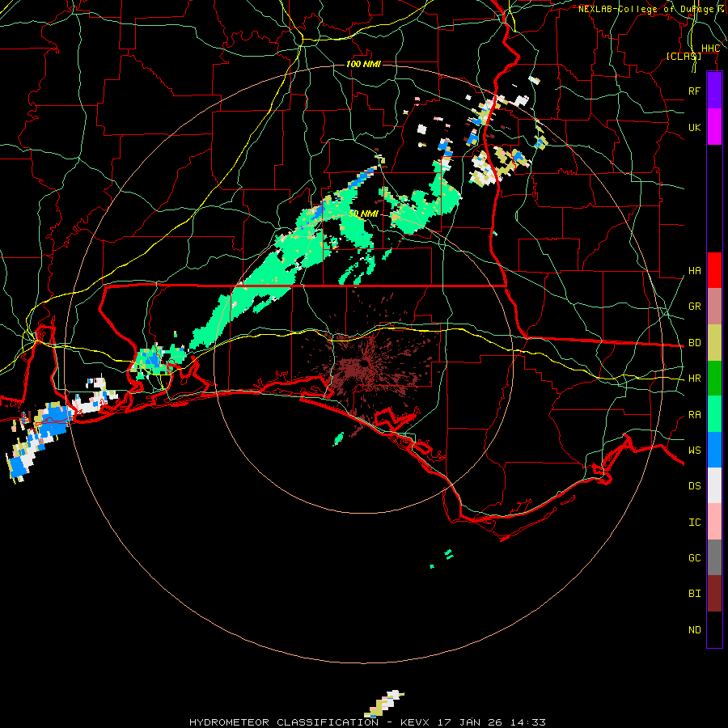Screen dimensions: 728x728
Task: Click the RA light green legend swatch
Action: (714, 414)
